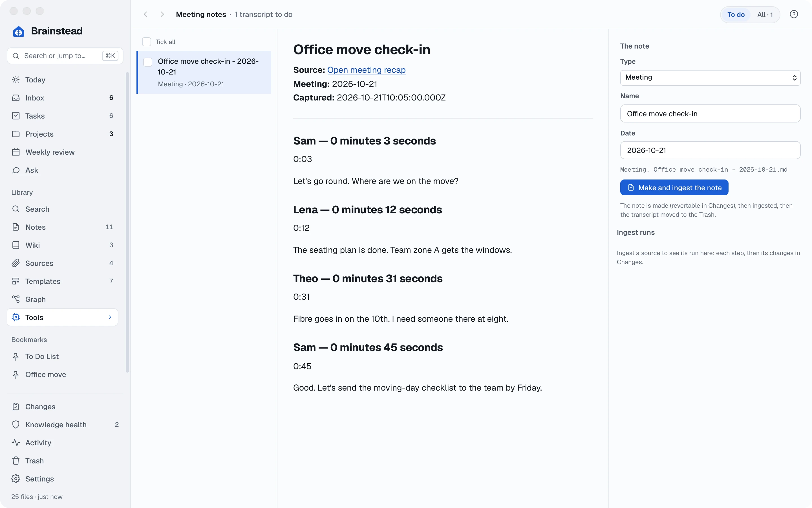Tick the Office move check-in transcript checkbox
Screen dimensions: 812x508
click(x=148, y=62)
